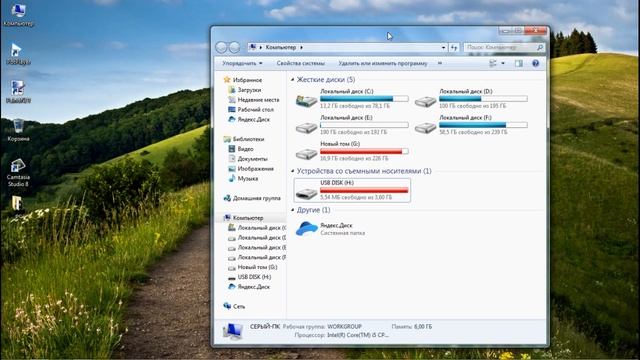
Task: Open the Музыка library
Action: (247, 178)
